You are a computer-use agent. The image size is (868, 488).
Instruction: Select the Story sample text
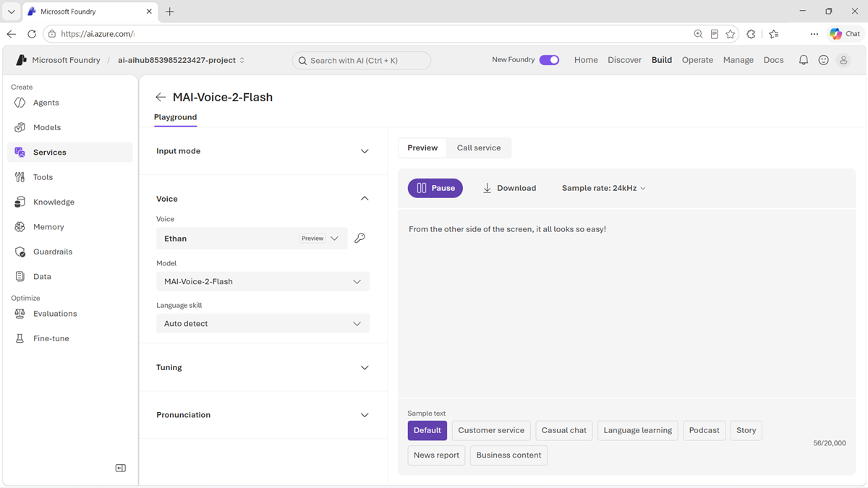tap(746, 430)
